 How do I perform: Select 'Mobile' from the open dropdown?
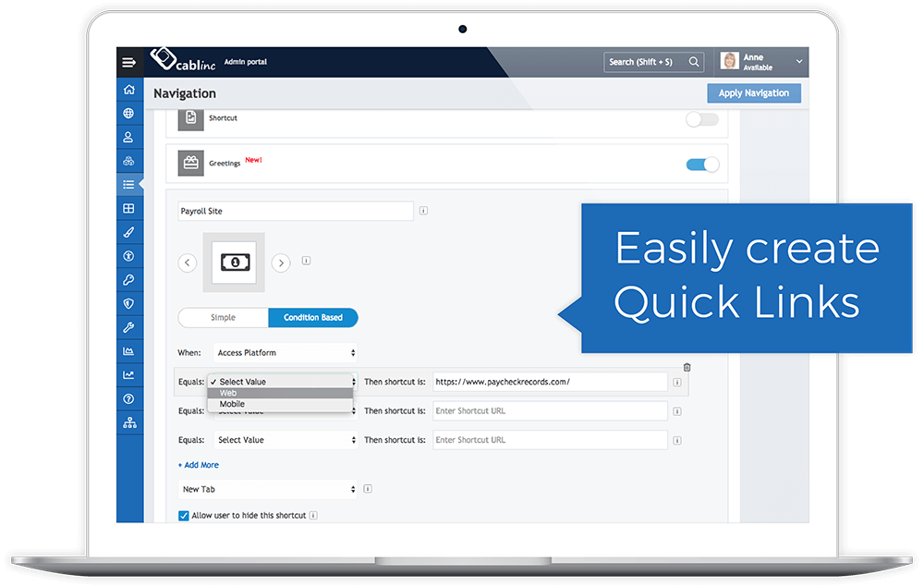232,404
